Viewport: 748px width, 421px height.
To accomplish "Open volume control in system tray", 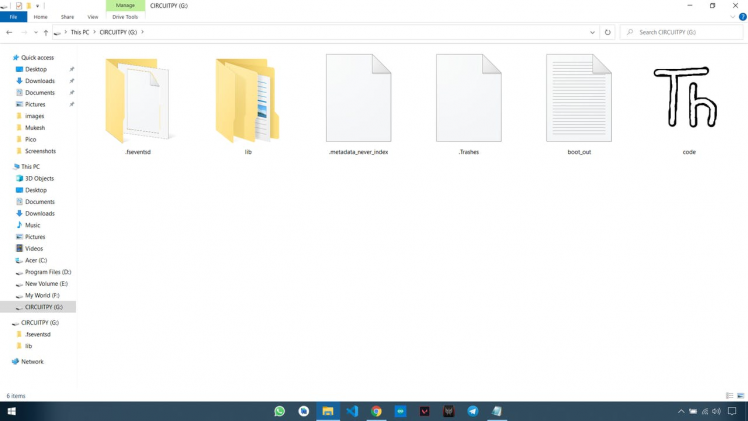I will click(x=716, y=411).
